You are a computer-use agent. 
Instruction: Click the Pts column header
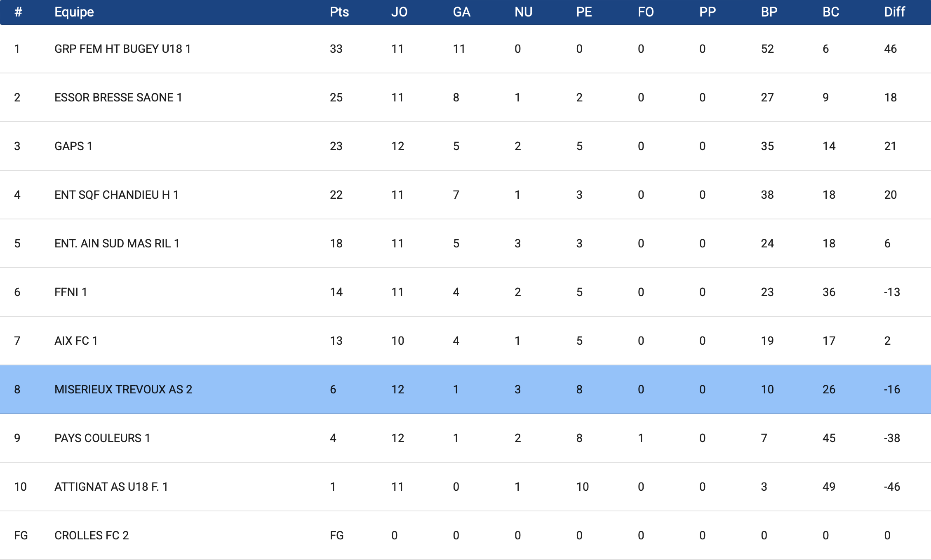coord(339,12)
